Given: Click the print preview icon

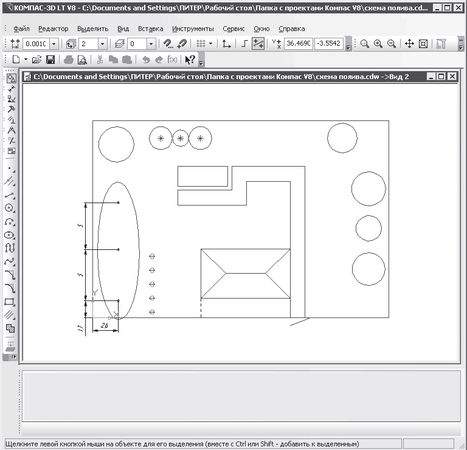Looking at the screenshot, I should click(82, 60).
